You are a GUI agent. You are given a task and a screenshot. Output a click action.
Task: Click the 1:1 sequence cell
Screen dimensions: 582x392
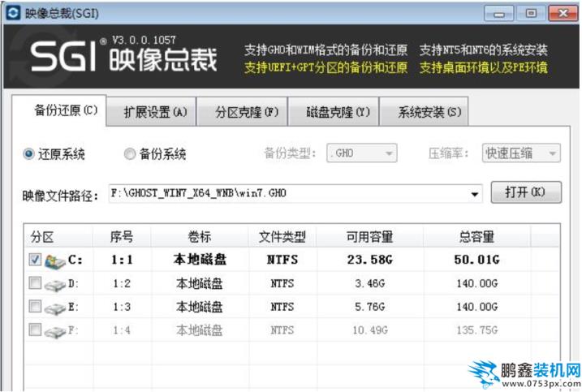point(122,260)
